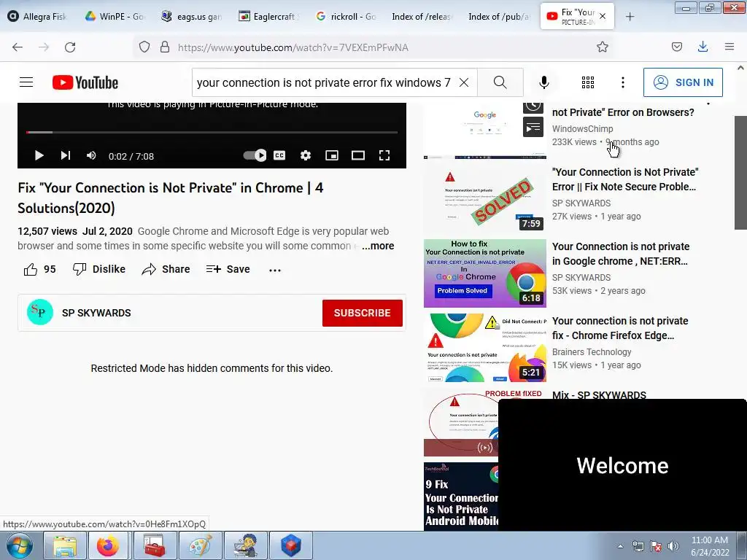
Task: Open the Firefox taskbar icon
Action: [x=108, y=545]
